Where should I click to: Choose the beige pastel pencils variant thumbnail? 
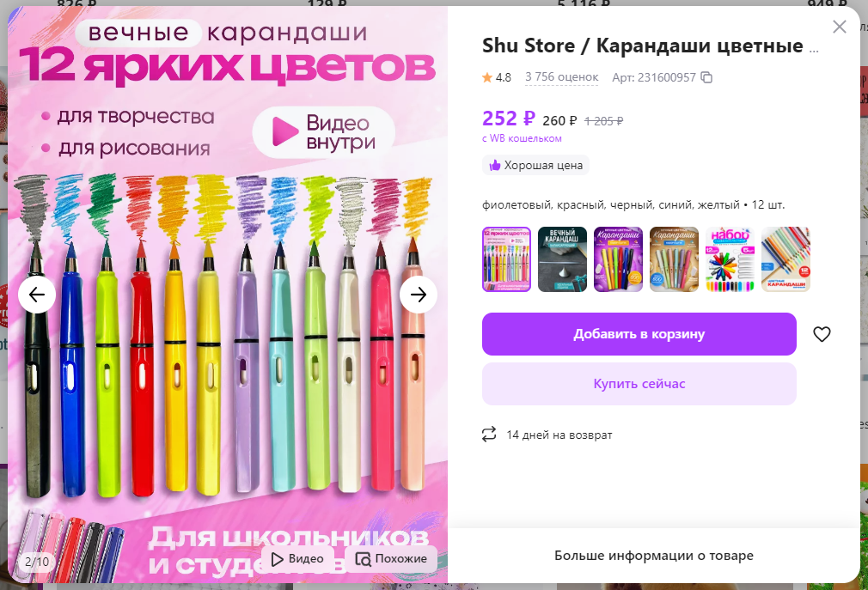pos(675,259)
